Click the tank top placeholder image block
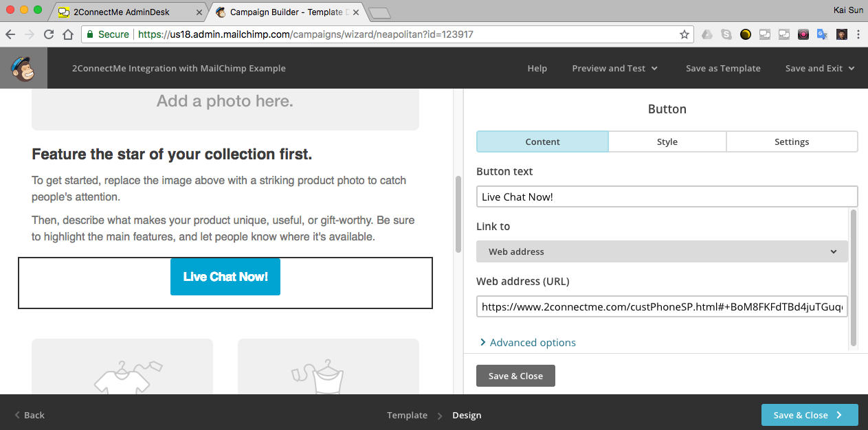The image size is (868, 430). click(329, 367)
